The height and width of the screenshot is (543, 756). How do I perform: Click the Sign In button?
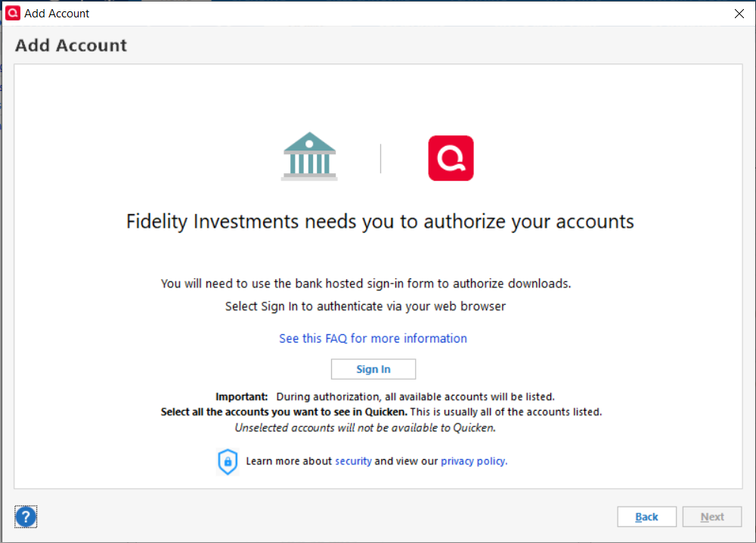(x=373, y=369)
